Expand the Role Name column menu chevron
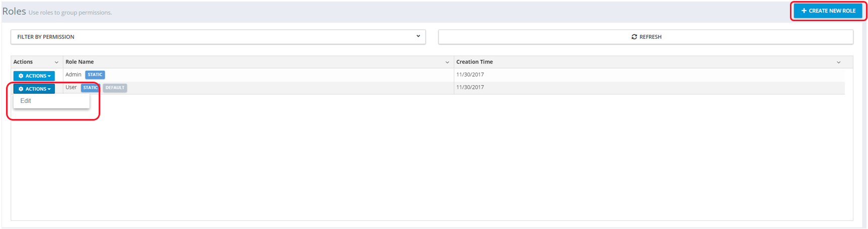The image size is (868, 229). [447, 63]
